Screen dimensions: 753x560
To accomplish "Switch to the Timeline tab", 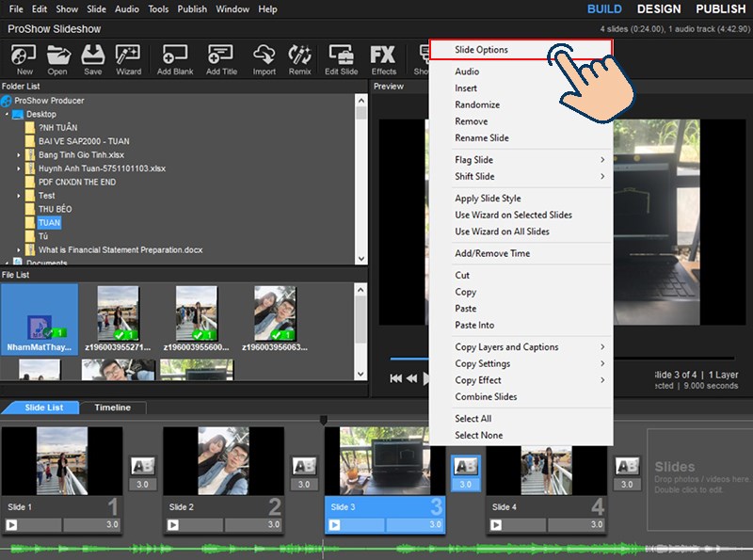I will pyautogui.click(x=112, y=408).
